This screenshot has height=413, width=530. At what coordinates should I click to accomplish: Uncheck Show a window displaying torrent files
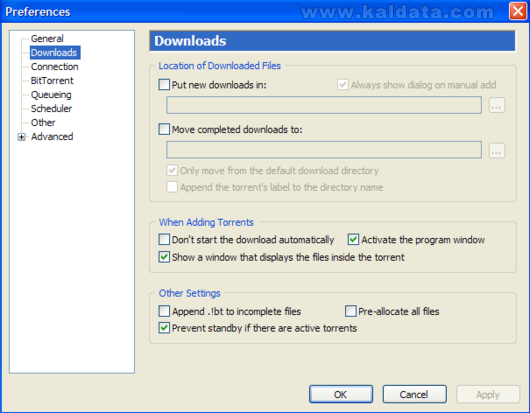[164, 257]
